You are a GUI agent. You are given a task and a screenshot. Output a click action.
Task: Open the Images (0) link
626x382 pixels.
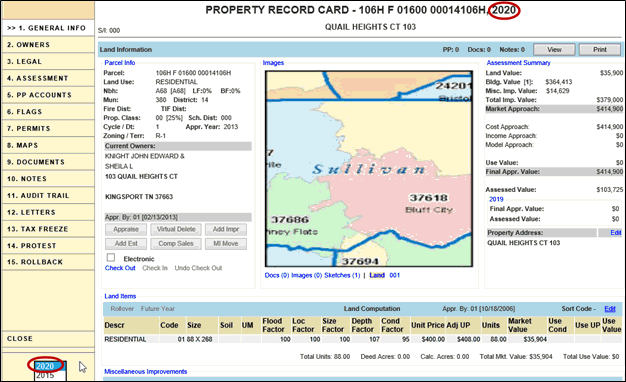(x=306, y=275)
